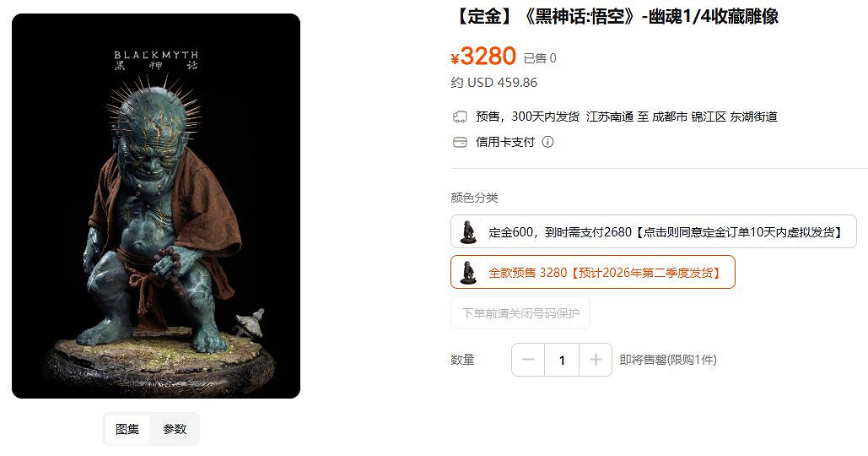Click the shipping info 预售,300天内发货
The width and height of the screenshot is (868, 456).
tap(527, 117)
